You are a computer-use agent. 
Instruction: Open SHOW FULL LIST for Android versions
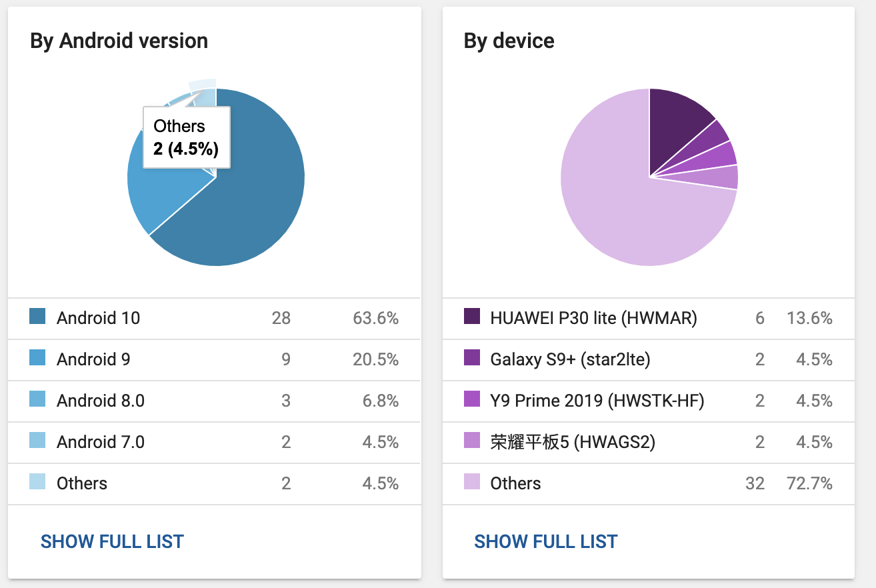[112, 541]
